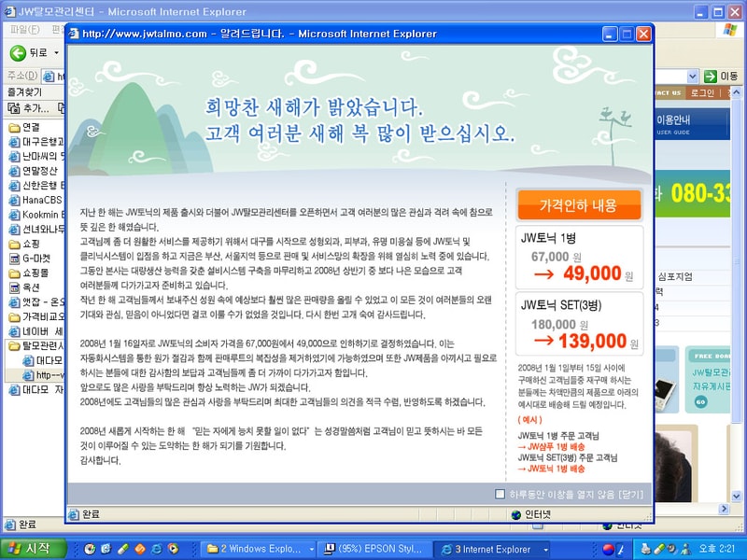Click the 49,000 원 price text
This screenshot has height=560, width=747.
pos(598,273)
